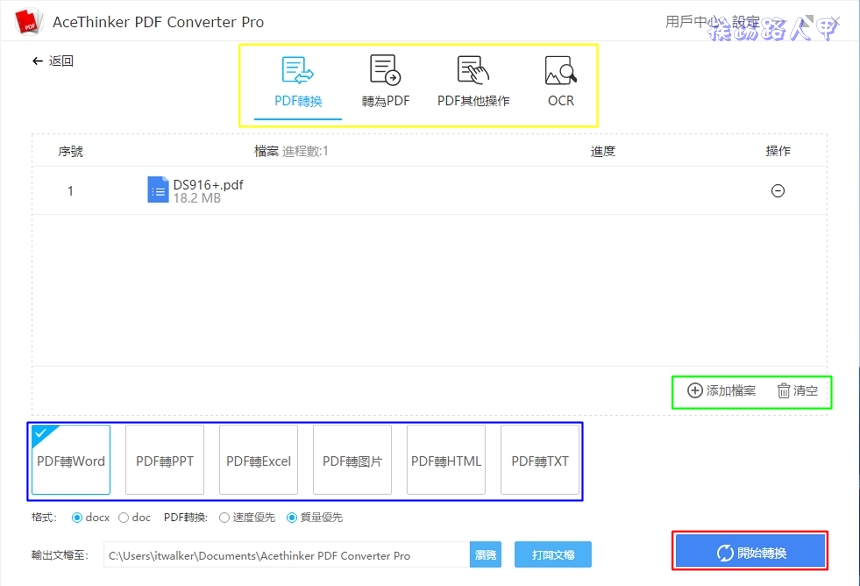Click the 進程數:1 label
The width and height of the screenshot is (860, 586).
click(x=305, y=151)
